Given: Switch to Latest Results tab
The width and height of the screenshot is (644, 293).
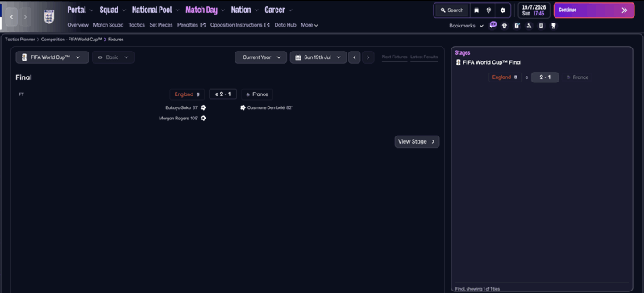Looking at the screenshot, I should (424, 57).
